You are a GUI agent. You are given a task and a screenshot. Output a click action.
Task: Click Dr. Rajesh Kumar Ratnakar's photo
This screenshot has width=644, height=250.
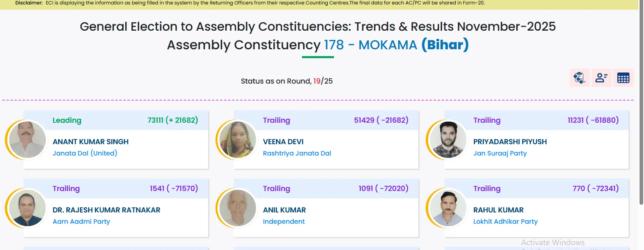click(27, 208)
